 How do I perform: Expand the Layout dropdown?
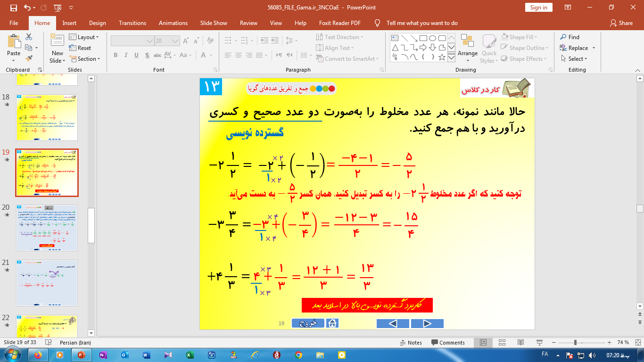point(84,37)
